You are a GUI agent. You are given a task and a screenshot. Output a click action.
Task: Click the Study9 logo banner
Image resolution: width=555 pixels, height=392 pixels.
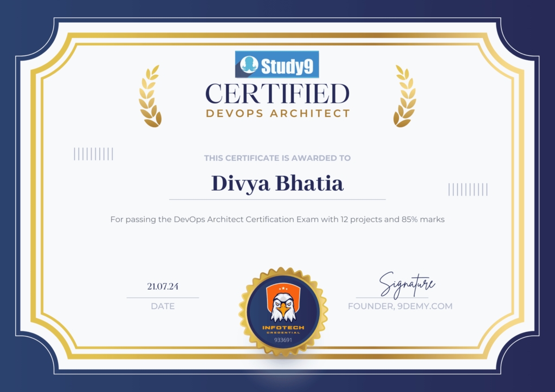tap(277, 64)
